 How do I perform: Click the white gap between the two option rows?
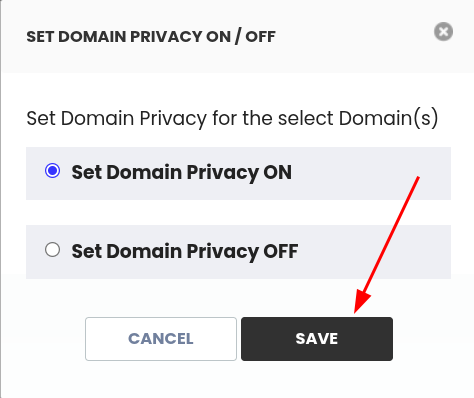(x=238, y=213)
